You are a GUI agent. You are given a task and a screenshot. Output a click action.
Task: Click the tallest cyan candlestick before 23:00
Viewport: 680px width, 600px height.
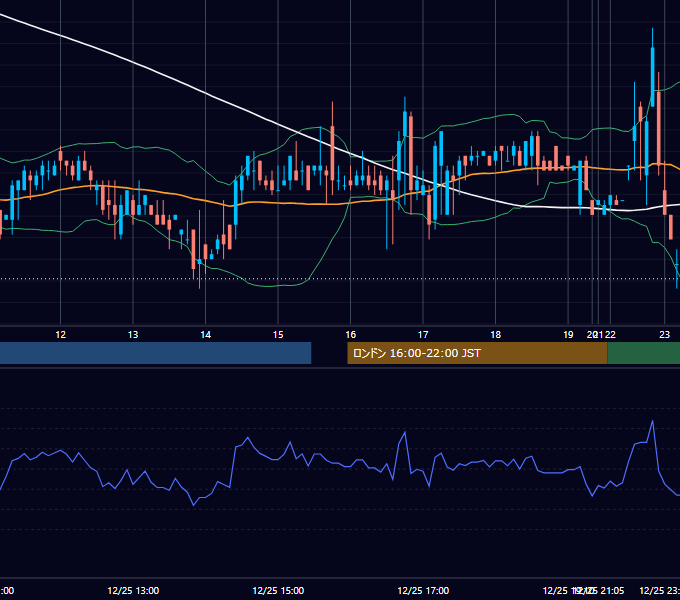[652, 77]
